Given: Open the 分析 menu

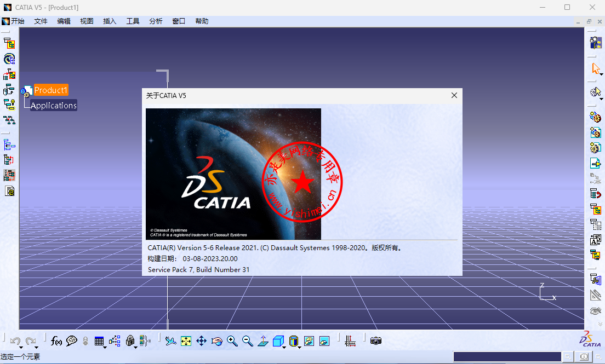Looking at the screenshot, I should coord(156,21).
